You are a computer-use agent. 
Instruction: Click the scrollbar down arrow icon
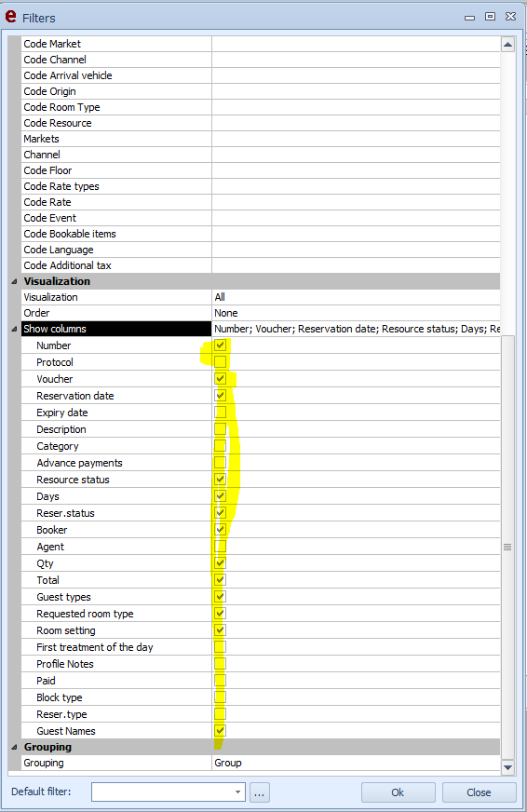507,767
